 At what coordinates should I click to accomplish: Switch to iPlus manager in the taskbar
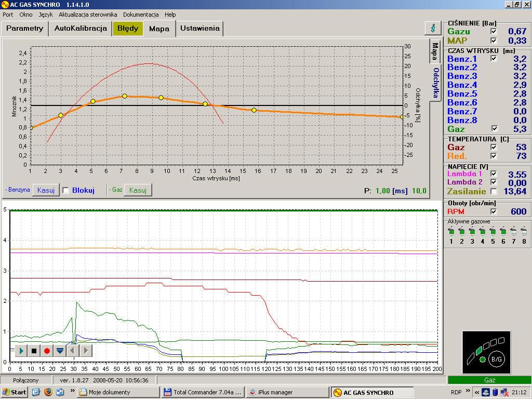287,392
